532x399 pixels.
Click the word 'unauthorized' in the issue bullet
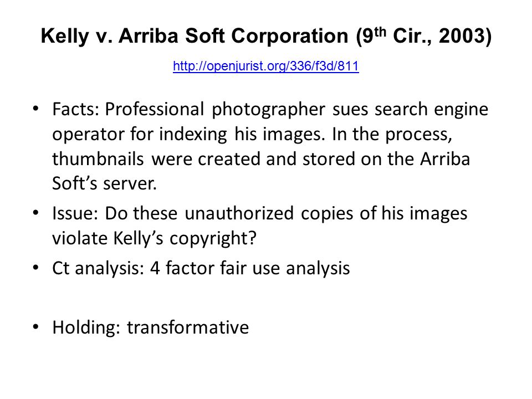tap(239, 213)
